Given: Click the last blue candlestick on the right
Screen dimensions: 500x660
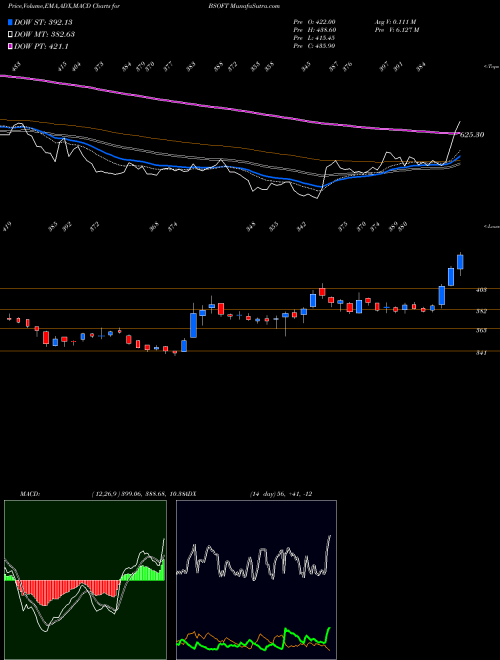Looking at the screenshot, I should (460, 262).
